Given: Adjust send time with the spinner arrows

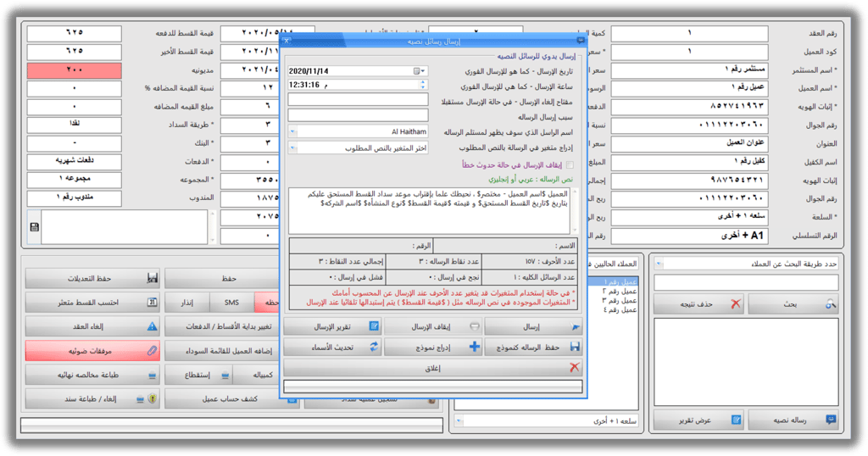Looking at the screenshot, I should click(x=423, y=85).
